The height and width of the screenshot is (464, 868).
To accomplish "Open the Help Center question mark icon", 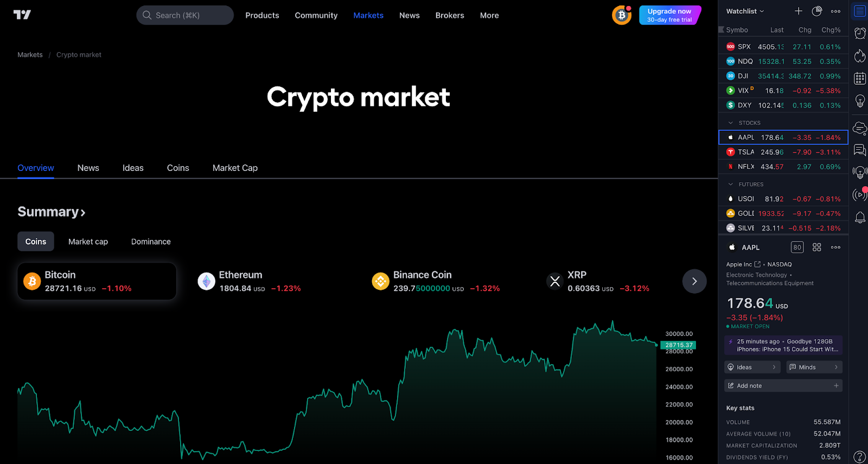I will click(x=860, y=457).
